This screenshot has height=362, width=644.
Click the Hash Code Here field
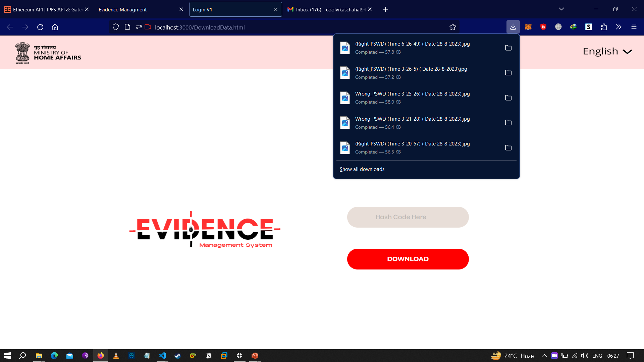pos(408,217)
